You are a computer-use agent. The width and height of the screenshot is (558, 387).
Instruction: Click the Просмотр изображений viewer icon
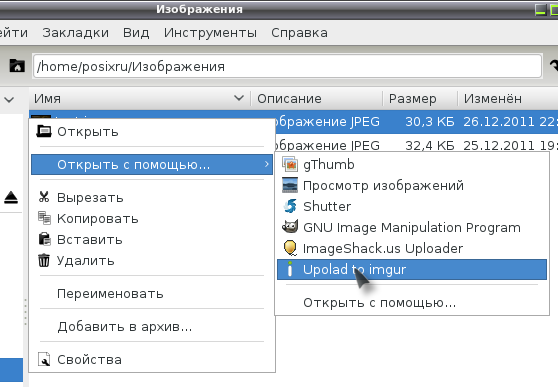[290, 185]
